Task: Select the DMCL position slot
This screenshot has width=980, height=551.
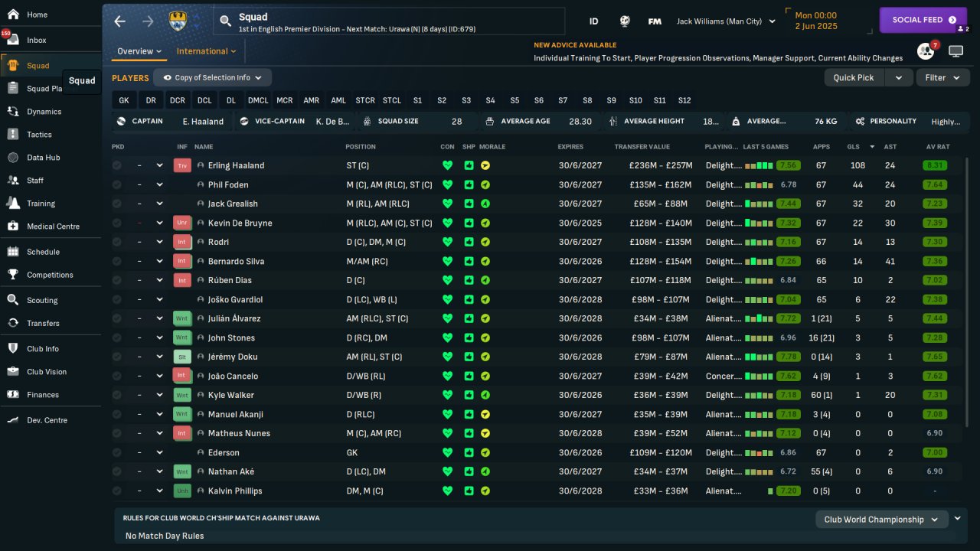Action: (258, 100)
